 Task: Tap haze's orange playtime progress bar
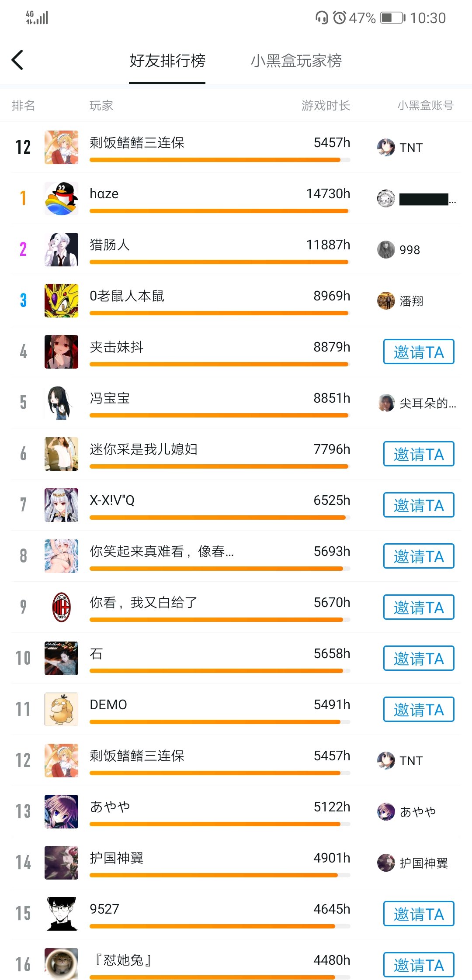pos(219,211)
